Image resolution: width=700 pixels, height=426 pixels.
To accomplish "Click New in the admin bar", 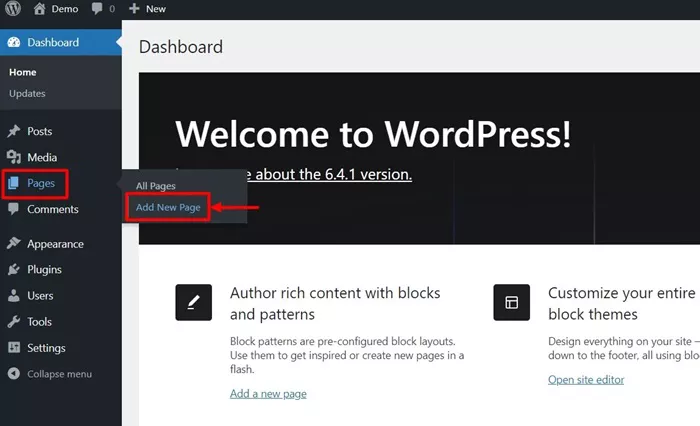I will click(156, 9).
